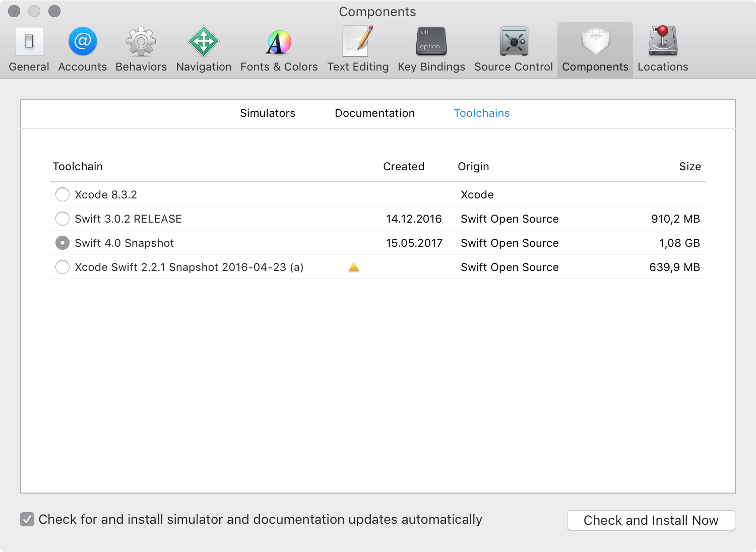Open the Accounts preferences pane
756x552 pixels.
click(x=82, y=49)
